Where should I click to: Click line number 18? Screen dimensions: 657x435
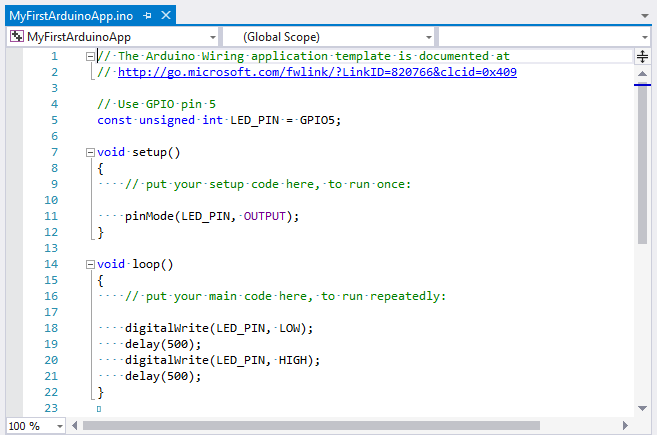[51, 328]
